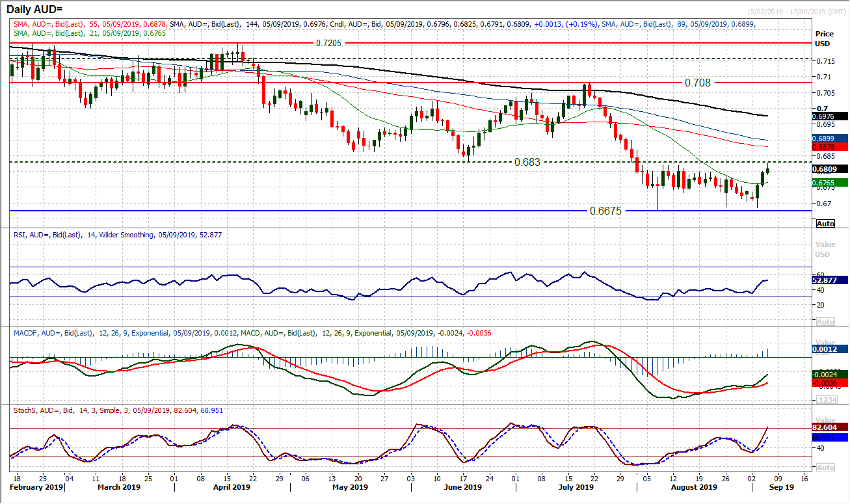Click the 0.6976 black SMA price tag
The width and height of the screenshot is (850, 504).
[830, 116]
